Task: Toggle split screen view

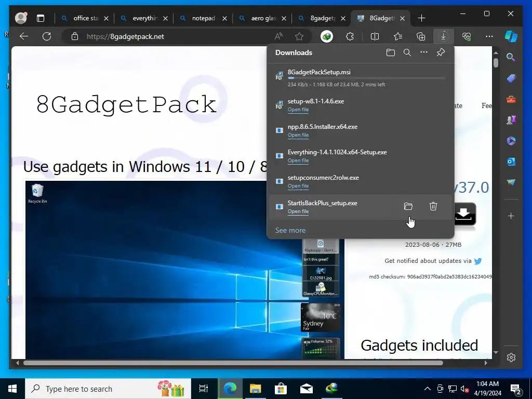Action: tap(375, 36)
